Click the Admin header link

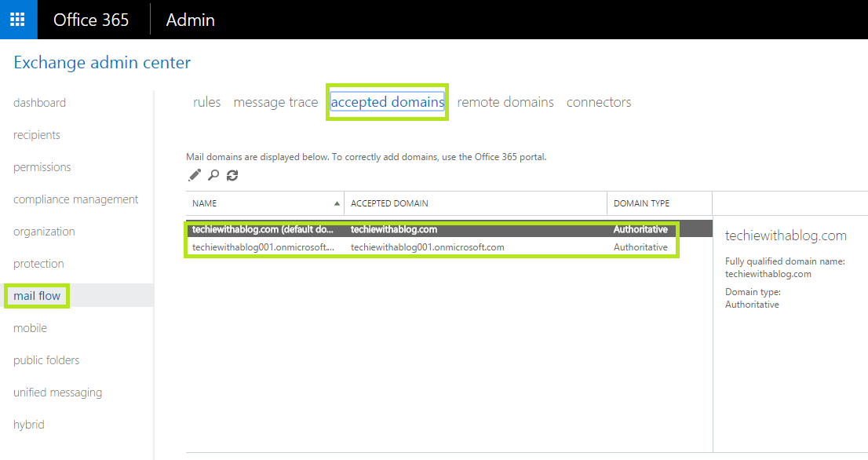click(x=191, y=20)
